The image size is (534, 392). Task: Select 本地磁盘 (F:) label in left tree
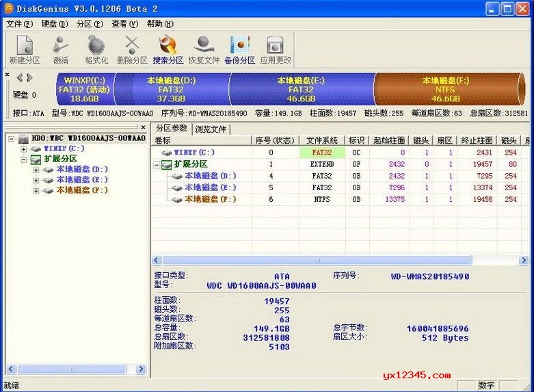click(82, 190)
